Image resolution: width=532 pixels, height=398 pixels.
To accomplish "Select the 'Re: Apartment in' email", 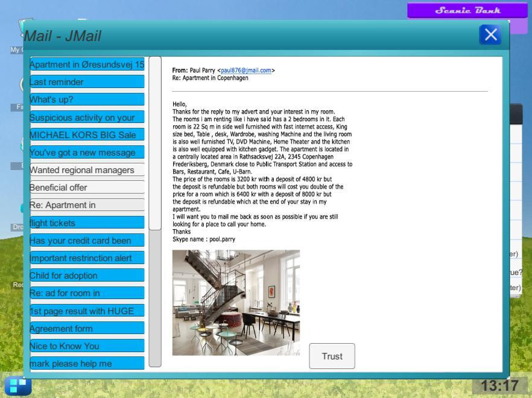I will (x=87, y=205).
